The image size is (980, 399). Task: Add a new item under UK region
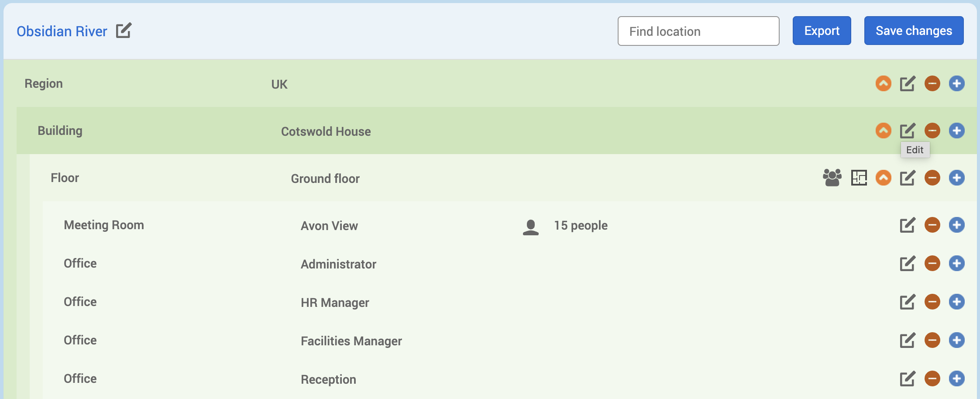coord(956,84)
